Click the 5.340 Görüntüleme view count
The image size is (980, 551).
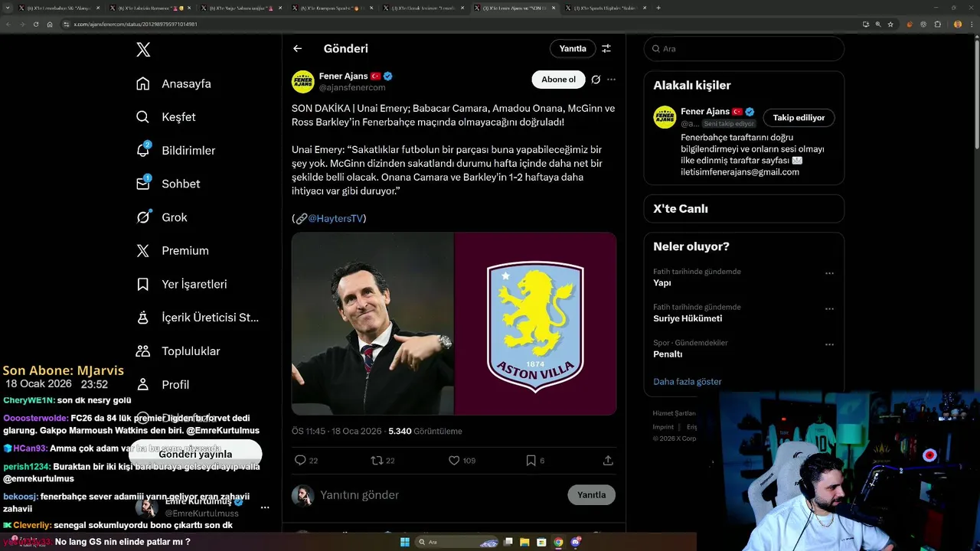tap(425, 432)
